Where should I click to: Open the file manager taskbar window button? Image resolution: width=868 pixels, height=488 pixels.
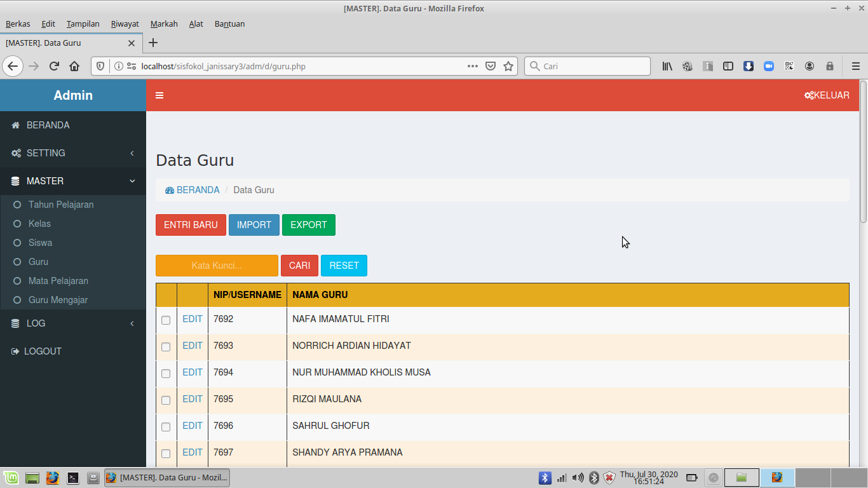[742, 477]
